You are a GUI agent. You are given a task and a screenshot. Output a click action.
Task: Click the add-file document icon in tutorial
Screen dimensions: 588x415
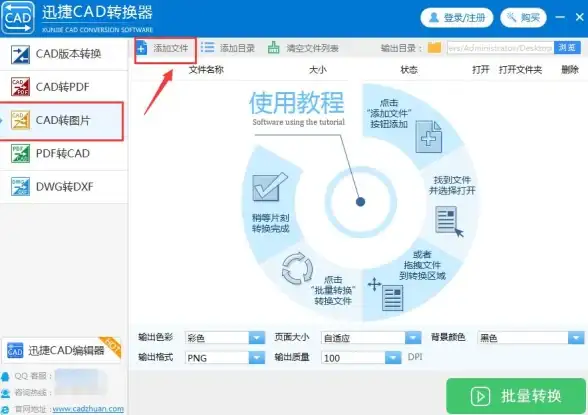tap(429, 136)
